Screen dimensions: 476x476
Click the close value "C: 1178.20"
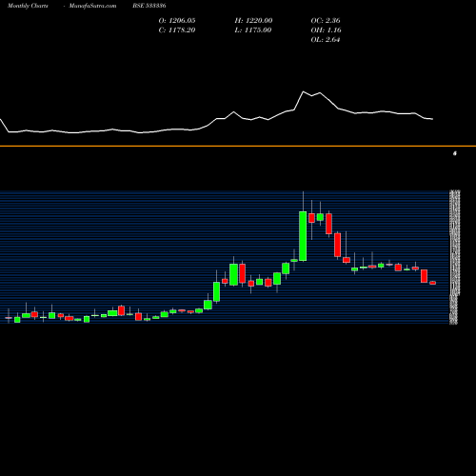(x=177, y=30)
